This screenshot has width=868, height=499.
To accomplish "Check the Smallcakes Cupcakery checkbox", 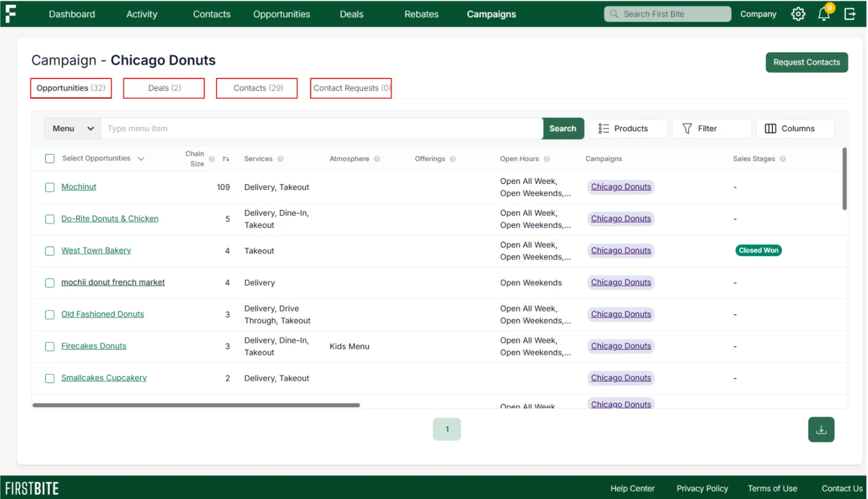I will pos(50,379).
